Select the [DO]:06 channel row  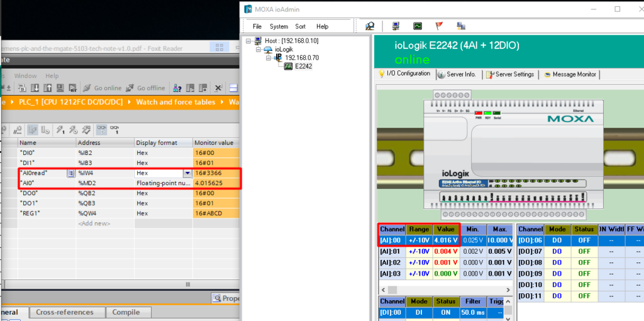click(x=531, y=240)
